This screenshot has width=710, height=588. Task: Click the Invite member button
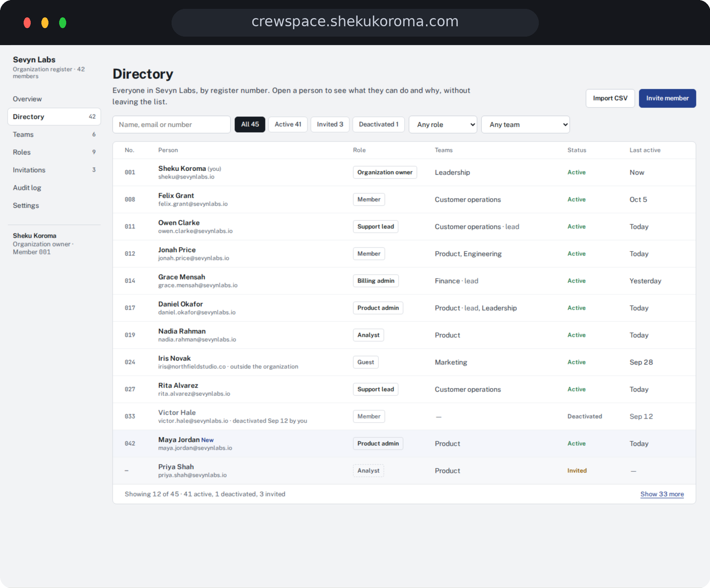click(667, 98)
